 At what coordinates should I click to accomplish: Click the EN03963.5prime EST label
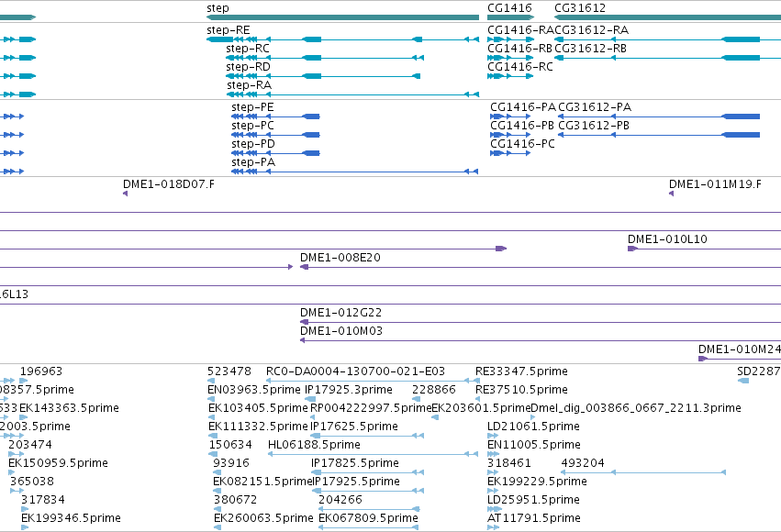coord(254,390)
